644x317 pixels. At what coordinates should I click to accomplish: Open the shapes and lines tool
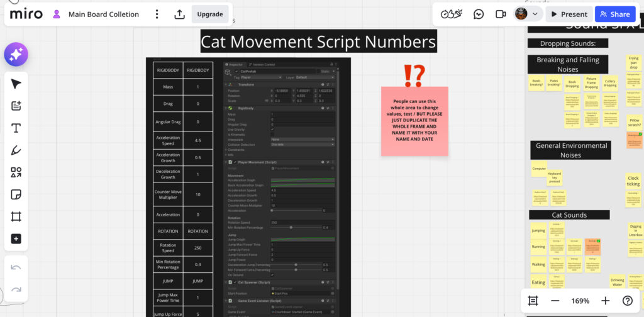16,172
